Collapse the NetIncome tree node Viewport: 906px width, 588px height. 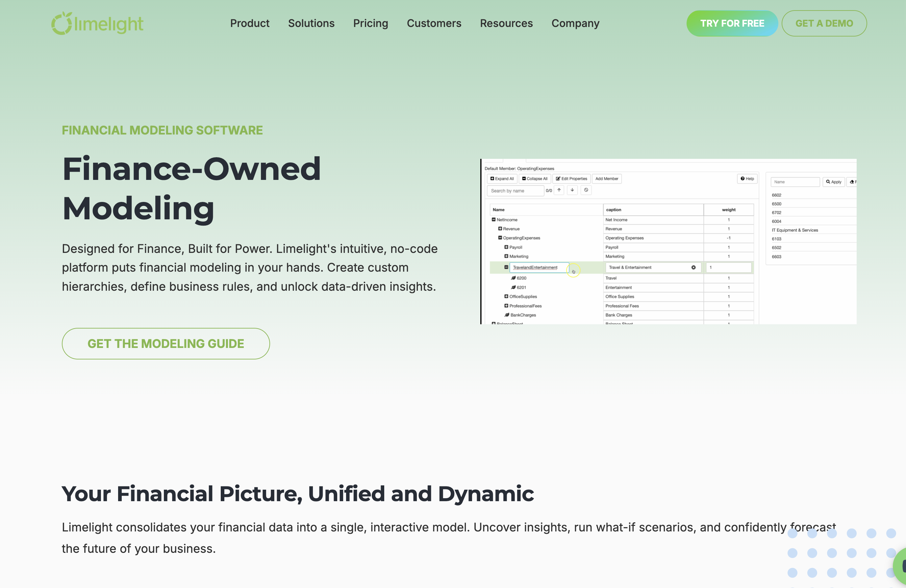pyautogui.click(x=493, y=220)
